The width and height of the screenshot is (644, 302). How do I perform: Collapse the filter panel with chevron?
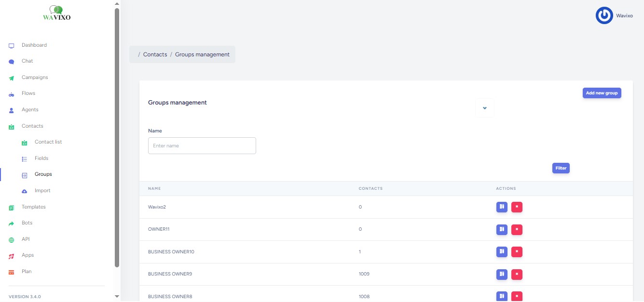(x=485, y=108)
